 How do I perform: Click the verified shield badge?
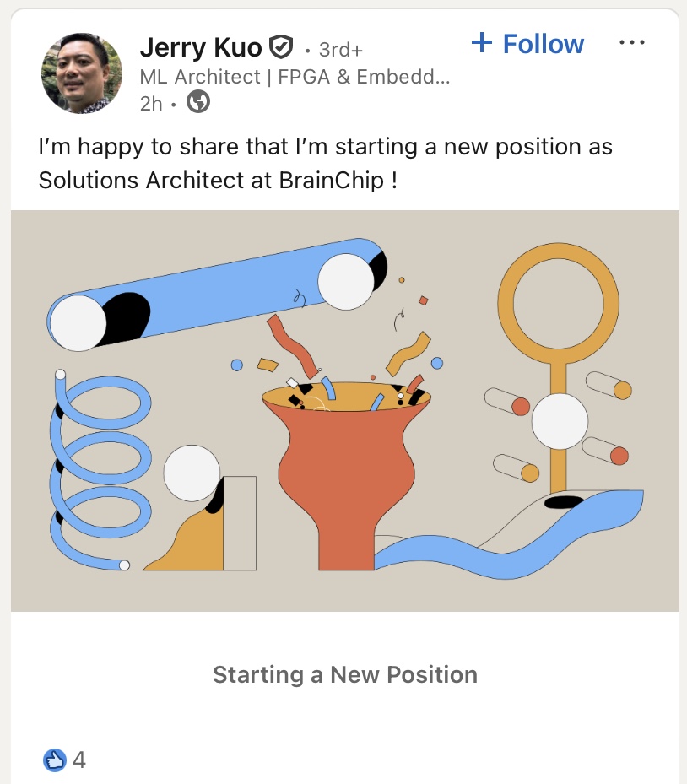coord(280,46)
